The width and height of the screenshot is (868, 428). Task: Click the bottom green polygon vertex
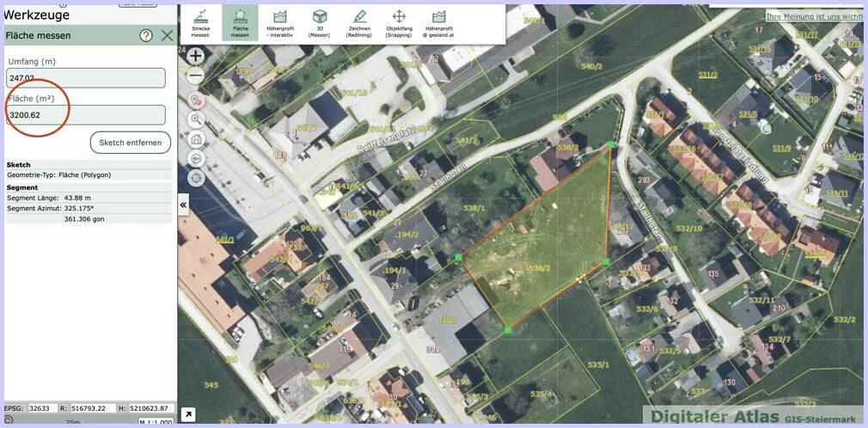[x=508, y=329]
